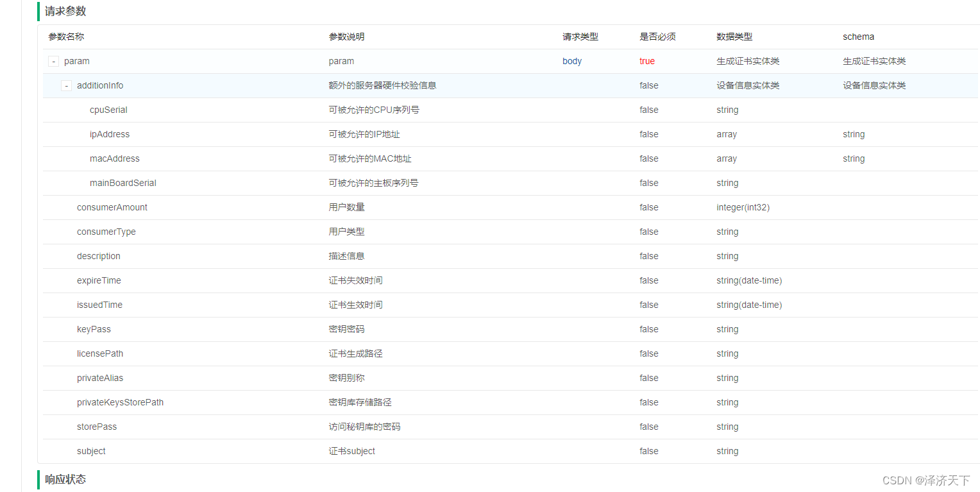The image size is (980, 492).
Task: Collapse the param row expander
Action: [54, 62]
